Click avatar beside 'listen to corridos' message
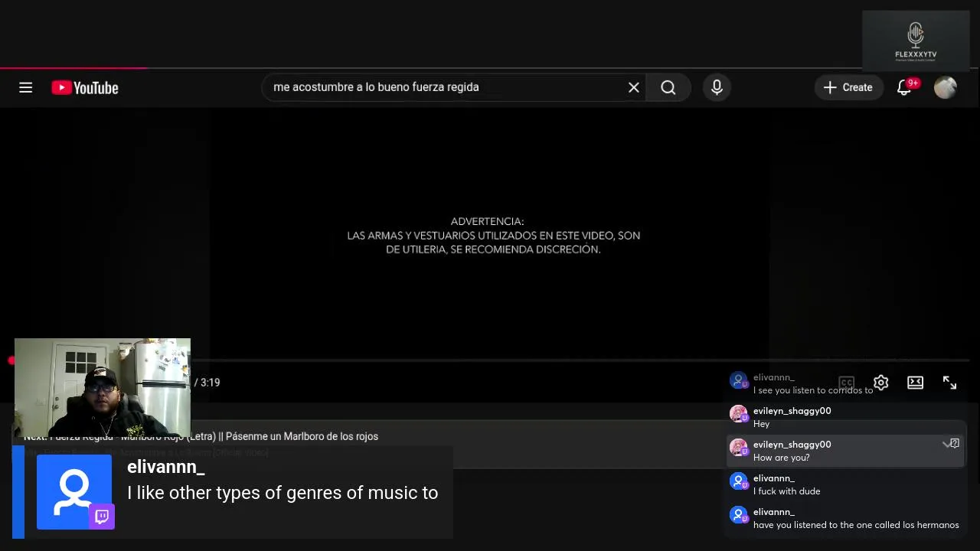The width and height of the screenshot is (980, 551). click(738, 380)
